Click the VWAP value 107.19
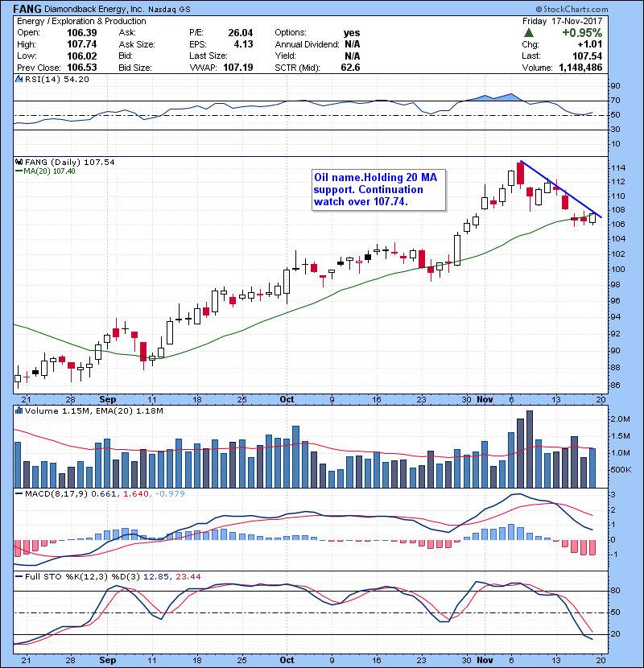Screen dimensions: 644x668 238,68
